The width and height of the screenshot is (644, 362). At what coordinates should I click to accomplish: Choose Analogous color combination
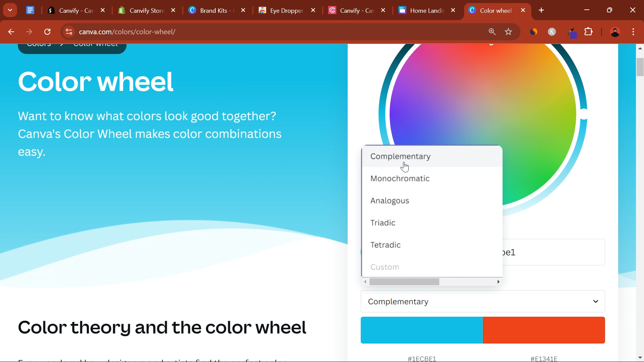[x=432, y=201]
